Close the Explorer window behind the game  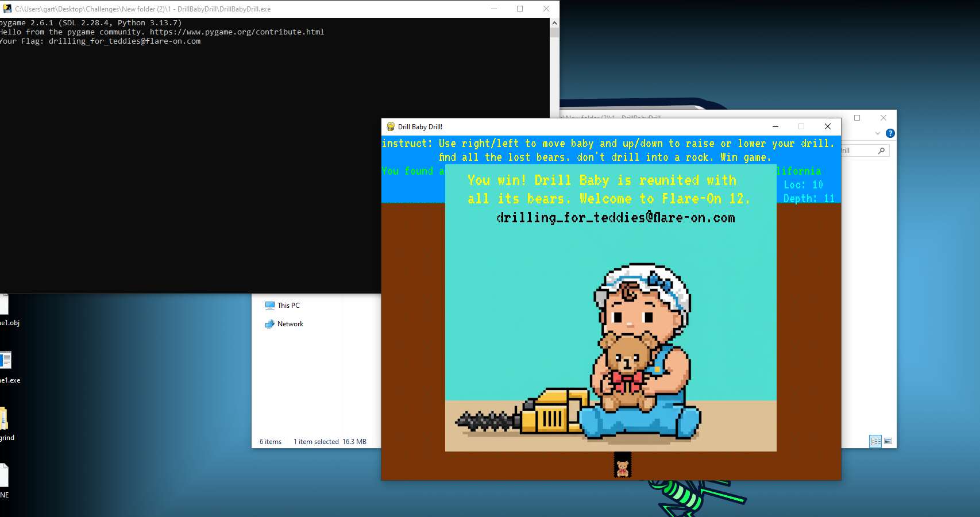883,118
